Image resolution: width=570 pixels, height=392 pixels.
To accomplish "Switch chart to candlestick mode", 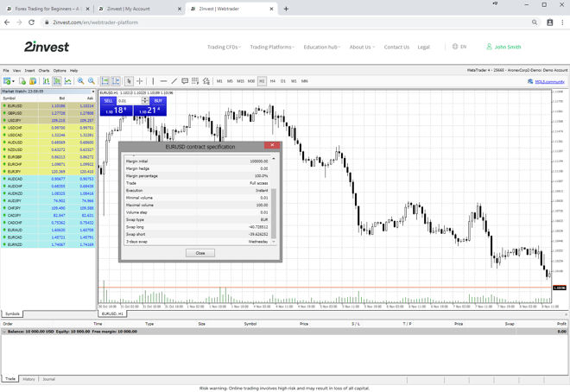I will 57,81.
